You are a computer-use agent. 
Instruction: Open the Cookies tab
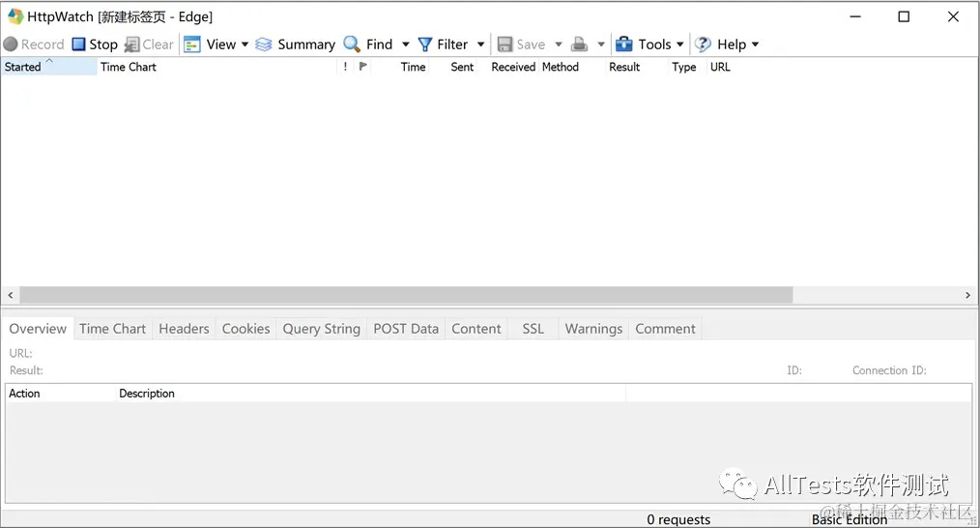pyautogui.click(x=245, y=329)
